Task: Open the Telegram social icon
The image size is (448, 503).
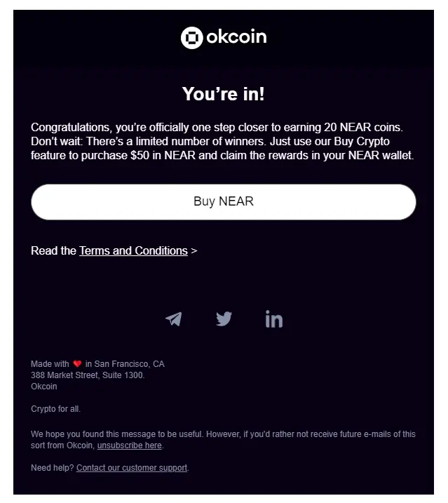Action: click(173, 319)
